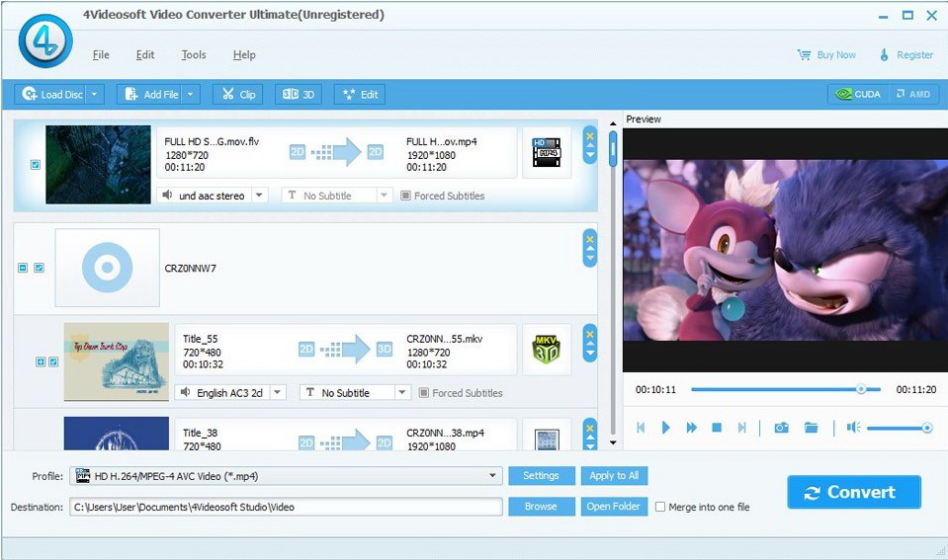The image size is (948, 560).
Task: Select the Title_55 video thumbnail
Action: point(116,361)
